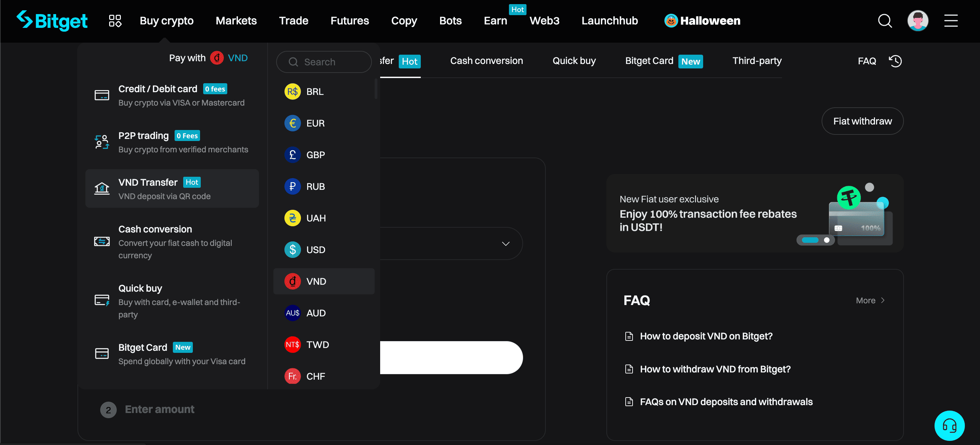Screen dimensions: 980x445
Task: Toggle P2P trading payment method
Action: [172, 142]
